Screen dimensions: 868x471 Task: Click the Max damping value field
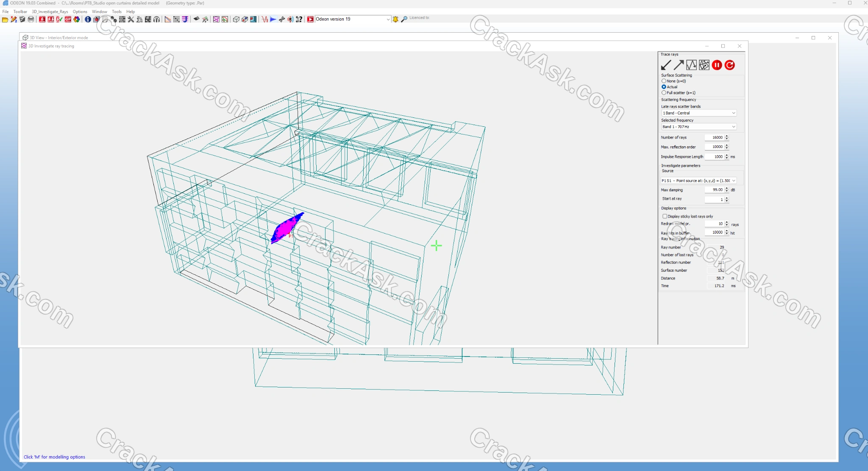pyautogui.click(x=715, y=190)
